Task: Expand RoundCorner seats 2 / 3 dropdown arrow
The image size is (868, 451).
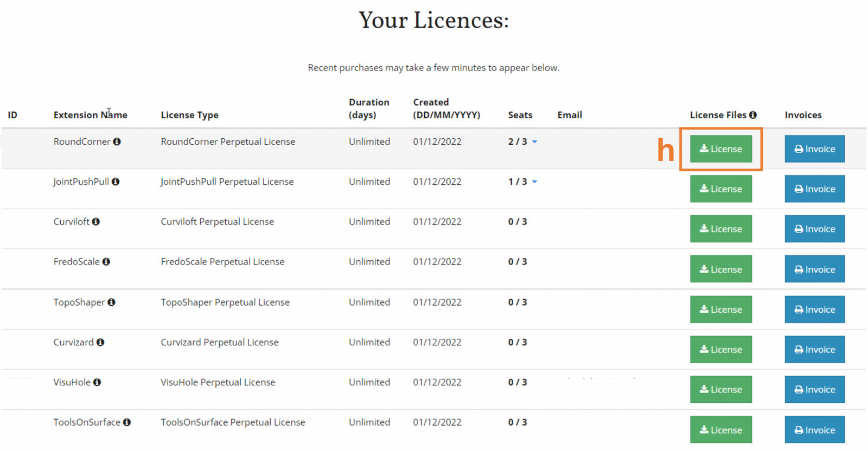Action: click(x=534, y=142)
